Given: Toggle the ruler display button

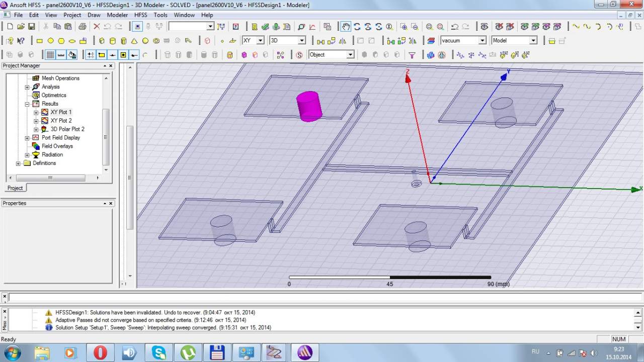Looking at the screenshot, I should point(61,55).
